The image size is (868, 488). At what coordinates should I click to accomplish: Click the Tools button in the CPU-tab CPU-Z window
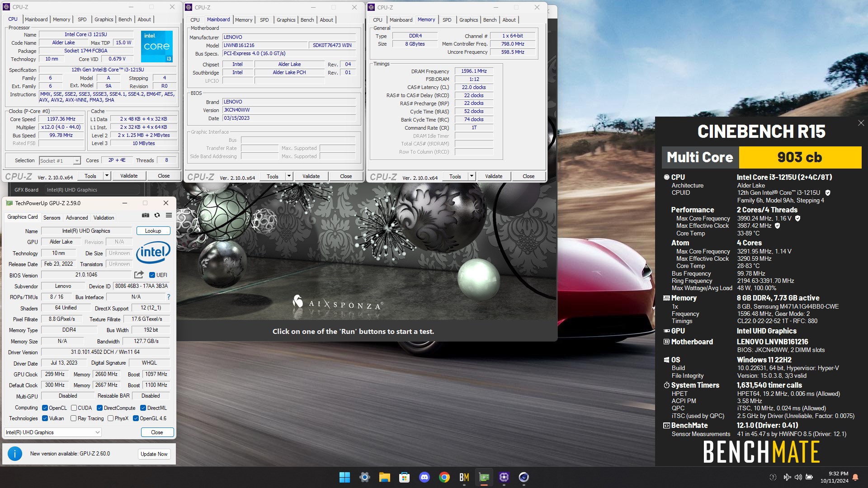coord(90,176)
